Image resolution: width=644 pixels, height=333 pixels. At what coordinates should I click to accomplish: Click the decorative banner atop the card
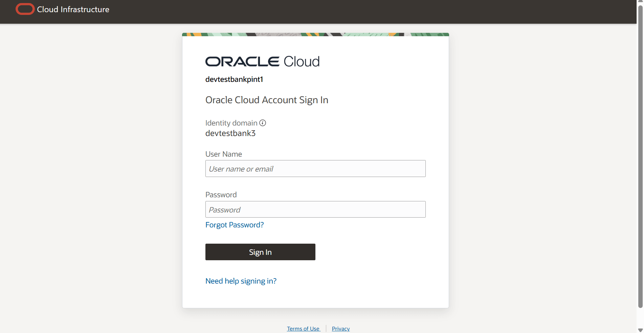(315, 35)
